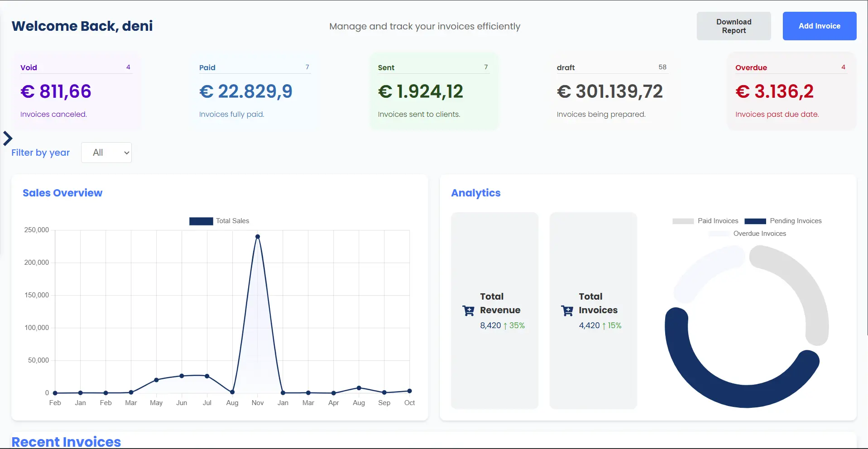Click the Total Invoices cart icon
The width and height of the screenshot is (868, 449).
click(567, 310)
